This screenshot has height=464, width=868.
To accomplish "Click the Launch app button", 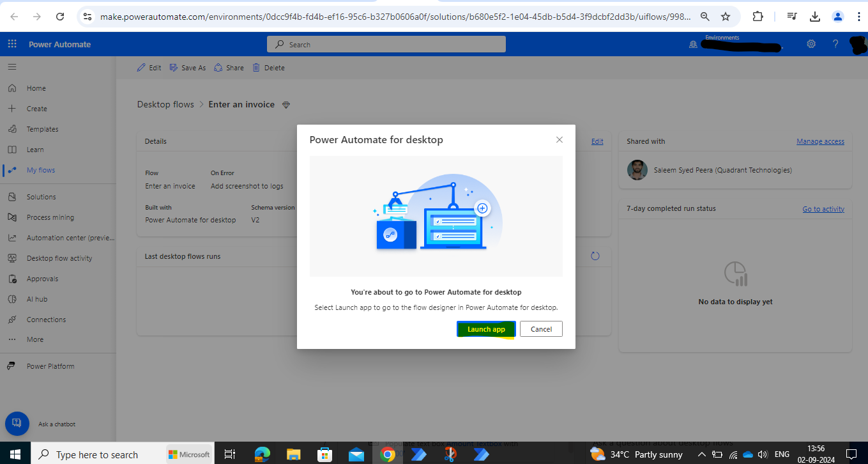I will pos(486,329).
